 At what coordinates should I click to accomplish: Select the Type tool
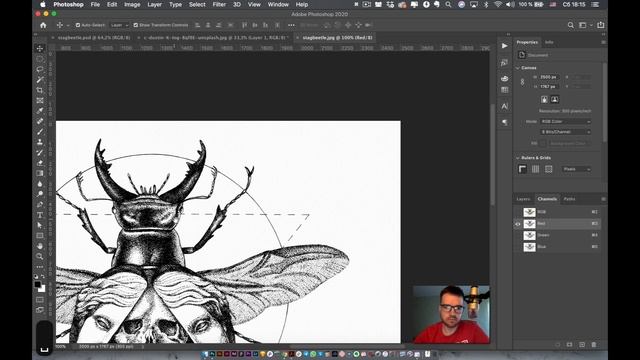pyautogui.click(x=40, y=215)
